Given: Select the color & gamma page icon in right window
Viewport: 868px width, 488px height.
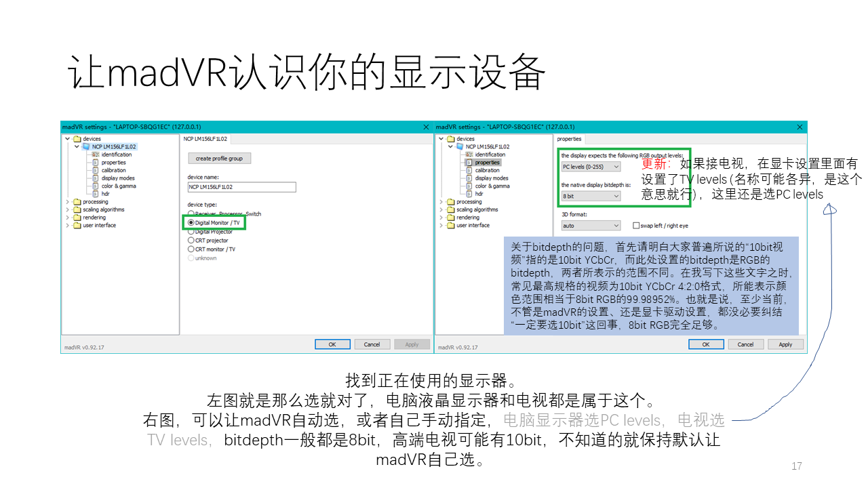Looking at the screenshot, I should pos(469,186).
